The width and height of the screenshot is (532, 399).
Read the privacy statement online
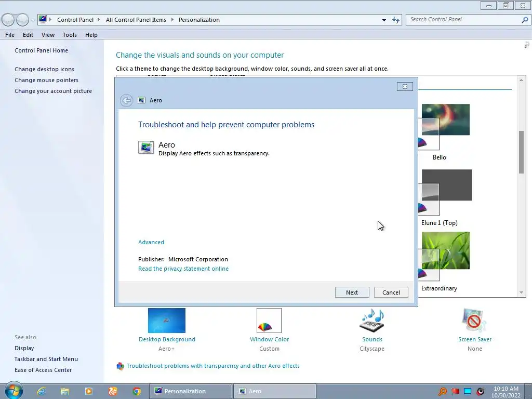(x=183, y=269)
